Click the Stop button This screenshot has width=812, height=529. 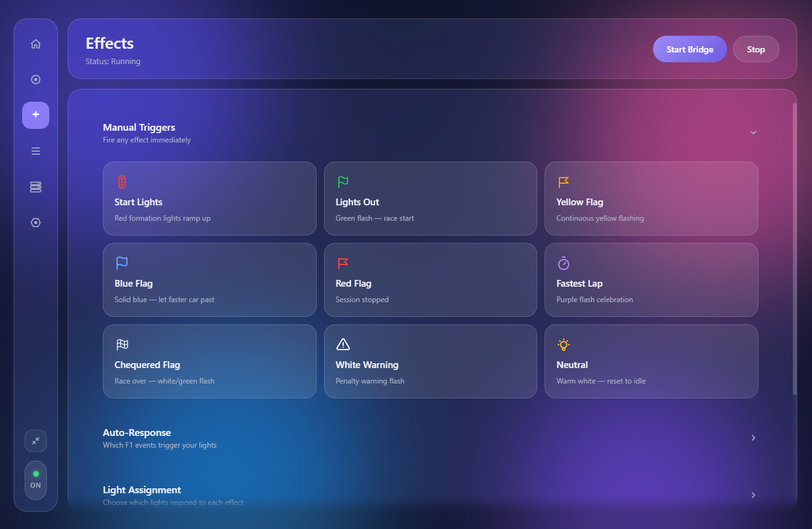pyautogui.click(x=756, y=49)
